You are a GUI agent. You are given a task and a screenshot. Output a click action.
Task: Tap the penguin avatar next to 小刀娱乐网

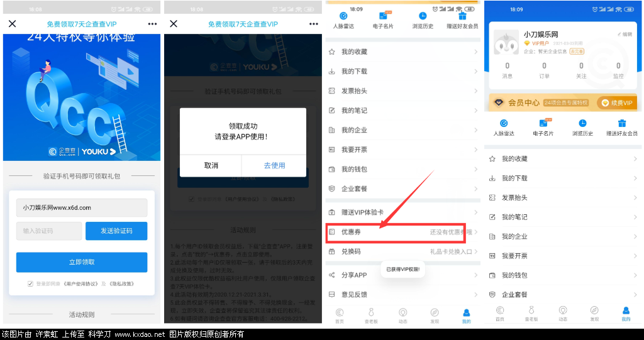point(506,42)
